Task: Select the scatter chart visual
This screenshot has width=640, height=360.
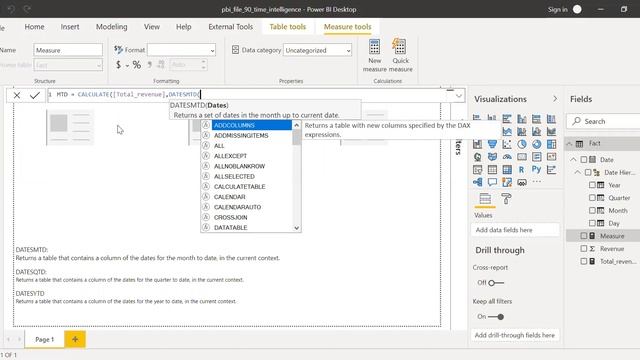Action: pyautogui.click(x=507, y=144)
